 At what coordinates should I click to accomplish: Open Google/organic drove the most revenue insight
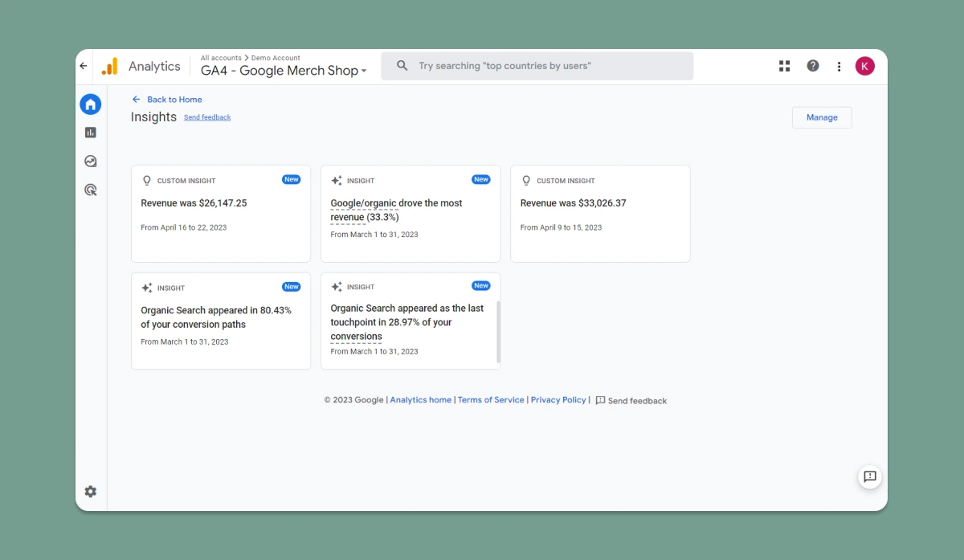coord(411,214)
